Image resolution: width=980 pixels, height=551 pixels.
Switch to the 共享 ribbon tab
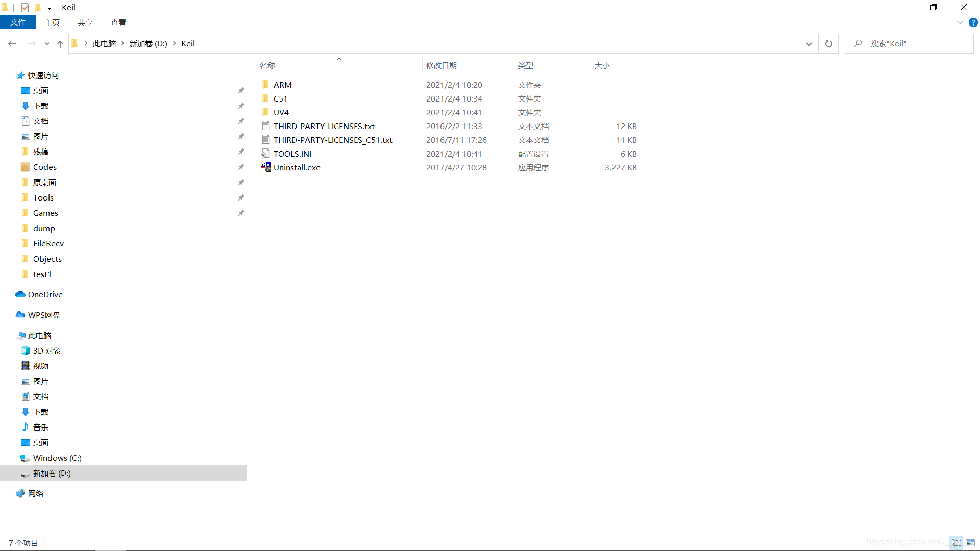[x=85, y=22]
